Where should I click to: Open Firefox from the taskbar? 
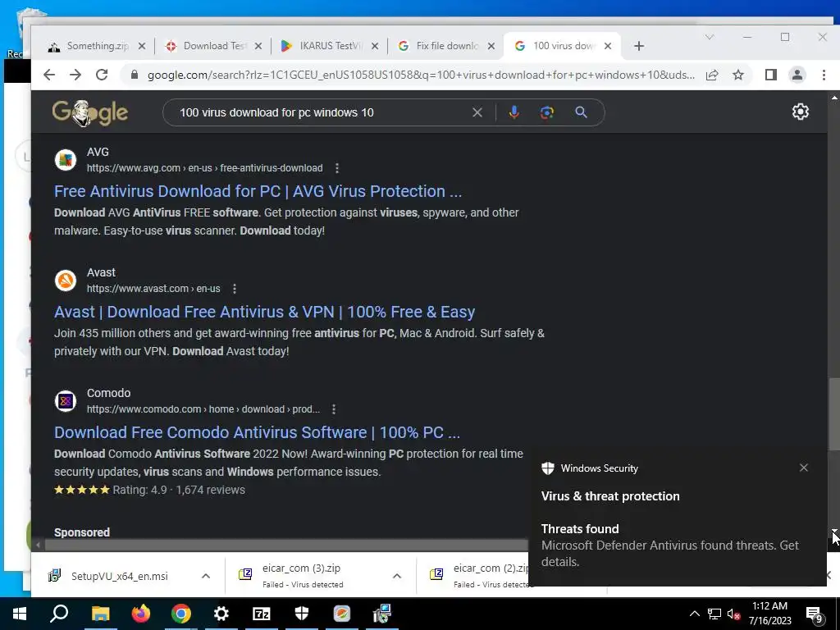tap(141, 614)
